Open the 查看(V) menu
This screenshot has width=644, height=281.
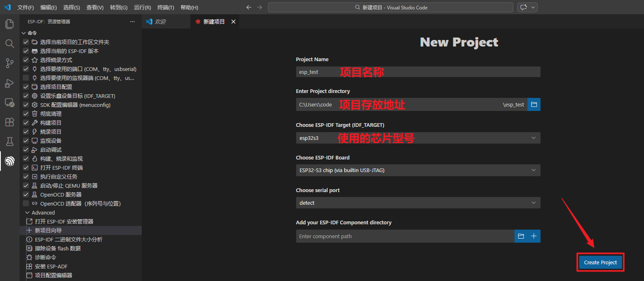tap(95, 7)
